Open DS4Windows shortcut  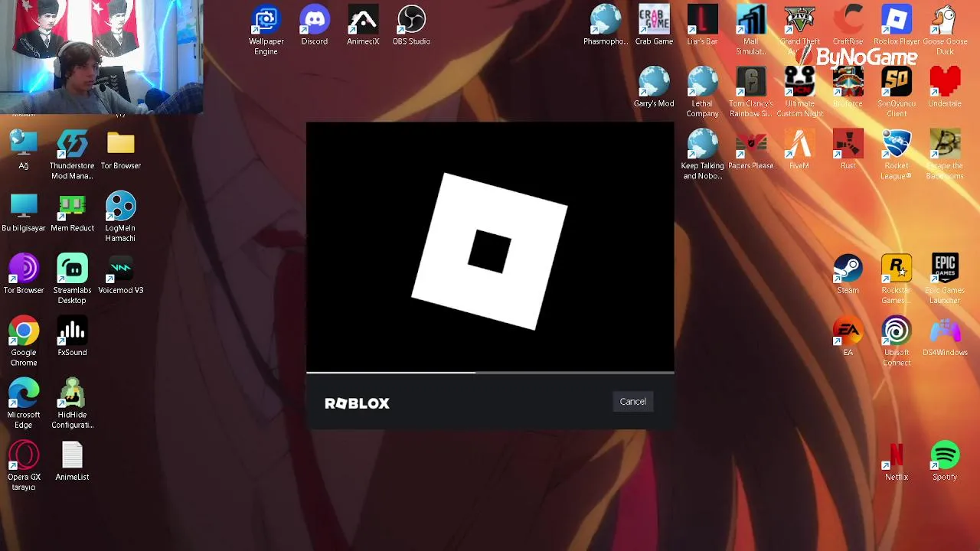coord(945,337)
